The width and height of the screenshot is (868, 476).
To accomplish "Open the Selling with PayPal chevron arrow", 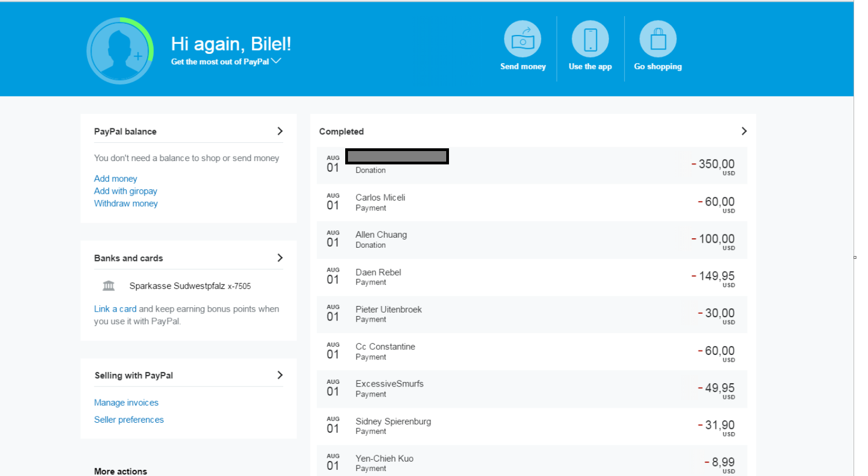I will click(280, 375).
